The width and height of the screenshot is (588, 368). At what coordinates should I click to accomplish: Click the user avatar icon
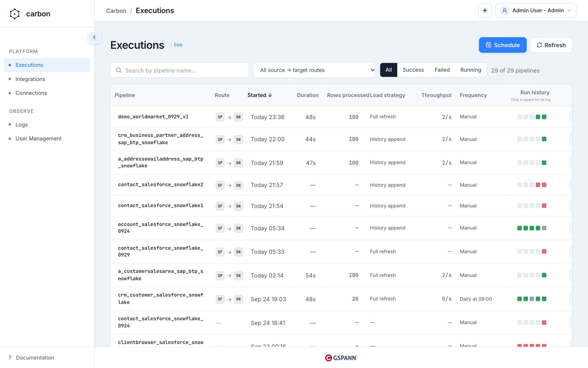pos(504,11)
